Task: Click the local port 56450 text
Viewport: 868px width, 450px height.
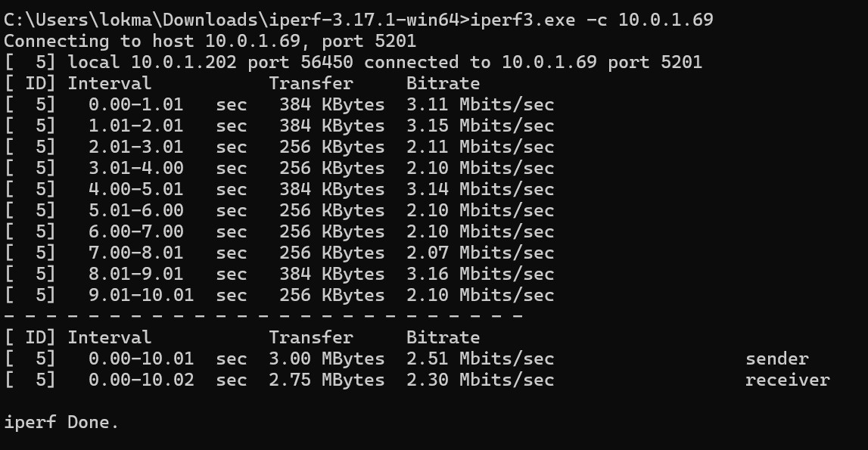Action: pyautogui.click(x=300, y=62)
